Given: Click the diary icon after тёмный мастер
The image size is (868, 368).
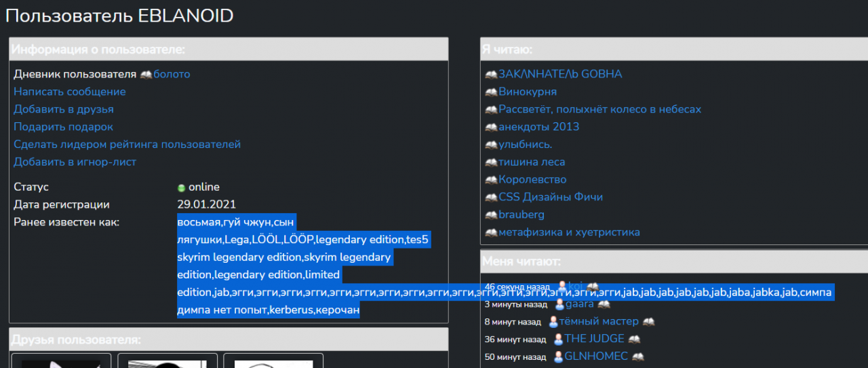Looking at the screenshot, I should coord(648,322).
